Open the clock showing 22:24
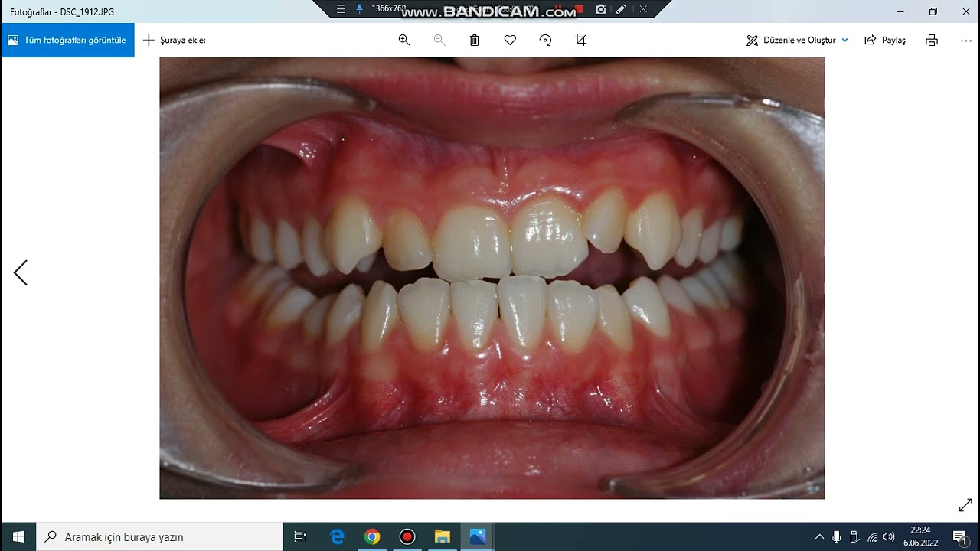Screen dimensions: 980x551 point(920,537)
